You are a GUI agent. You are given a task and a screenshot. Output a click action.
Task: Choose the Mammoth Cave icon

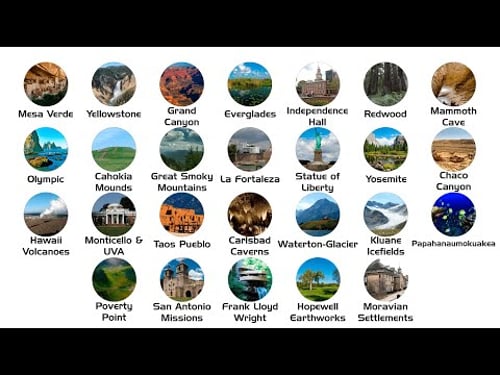453,84
